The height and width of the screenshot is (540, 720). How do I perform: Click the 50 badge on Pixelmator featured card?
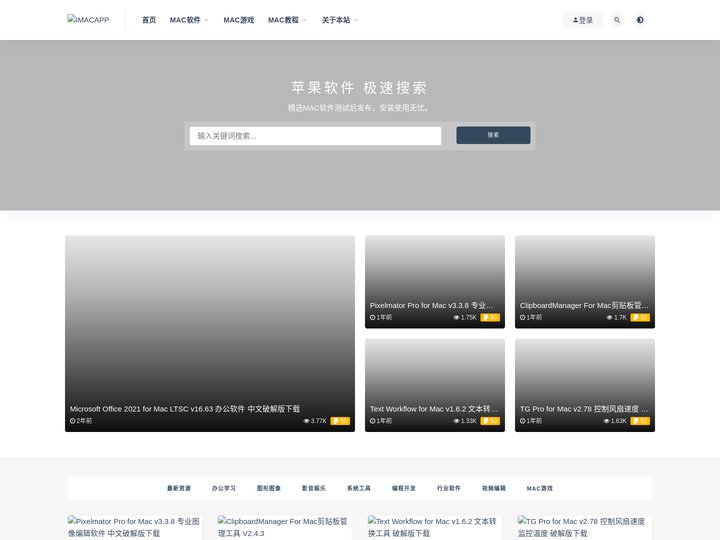[490, 317]
